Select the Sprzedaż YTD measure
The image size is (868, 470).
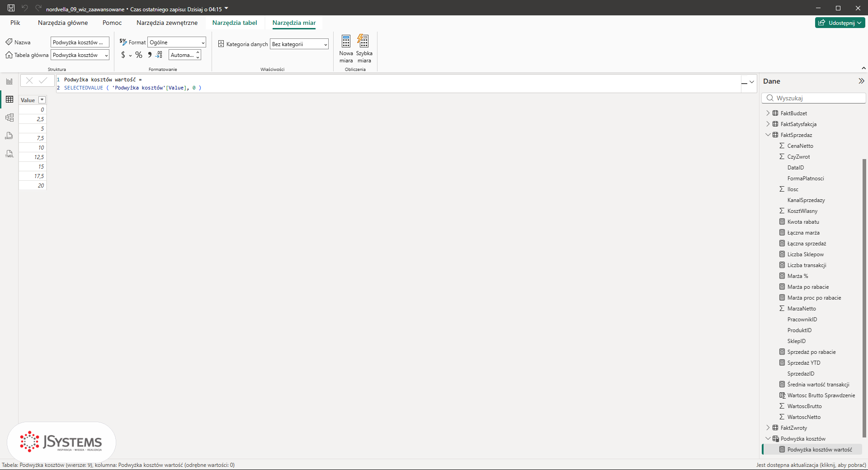tap(804, 363)
